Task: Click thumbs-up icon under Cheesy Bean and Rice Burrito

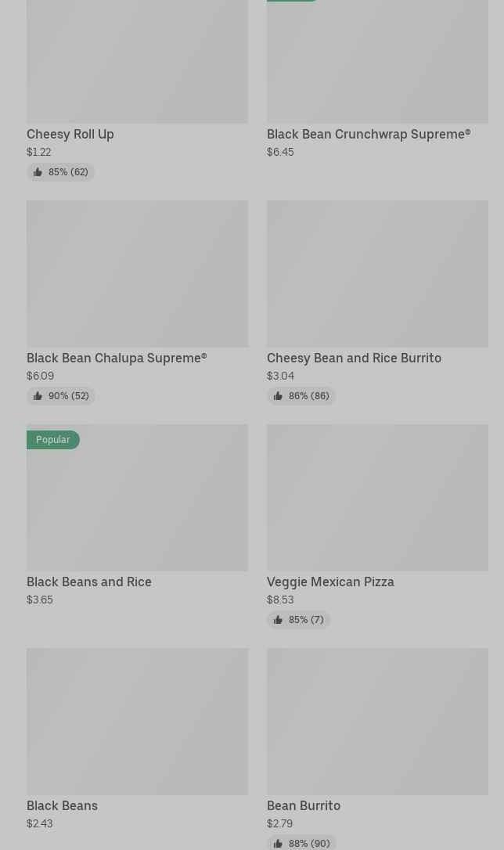Action: click(278, 396)
